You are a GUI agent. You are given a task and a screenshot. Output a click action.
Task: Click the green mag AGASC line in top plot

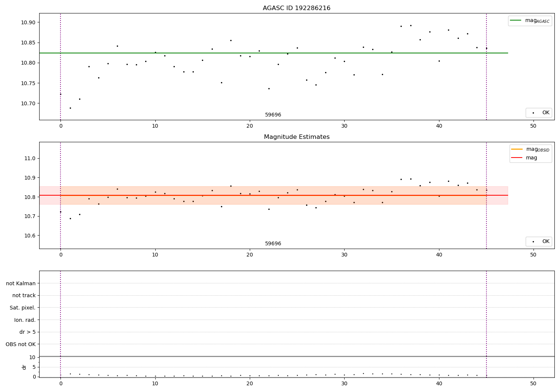coord(273,53)
